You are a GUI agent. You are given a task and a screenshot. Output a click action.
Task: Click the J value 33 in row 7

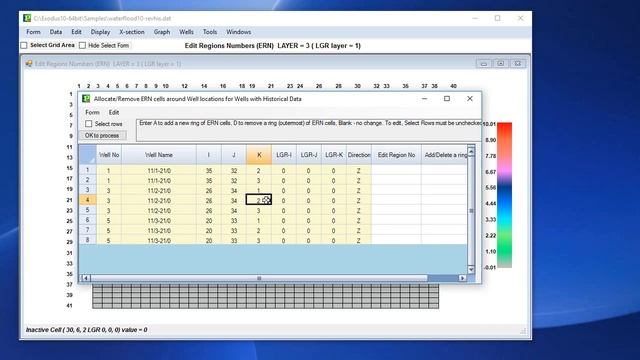(x=234, y=231)
